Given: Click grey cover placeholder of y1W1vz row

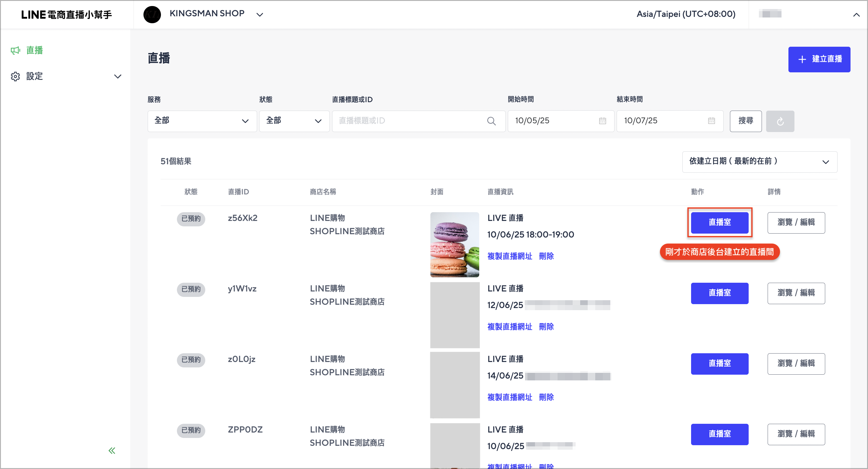Looking at the screenshot, I should click(454, 315).
